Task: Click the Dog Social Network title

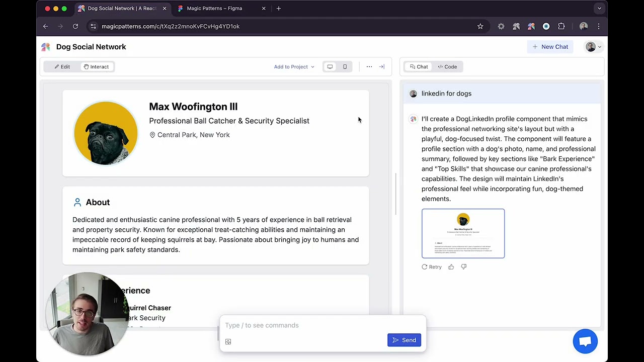Action: tap(91, 47)
